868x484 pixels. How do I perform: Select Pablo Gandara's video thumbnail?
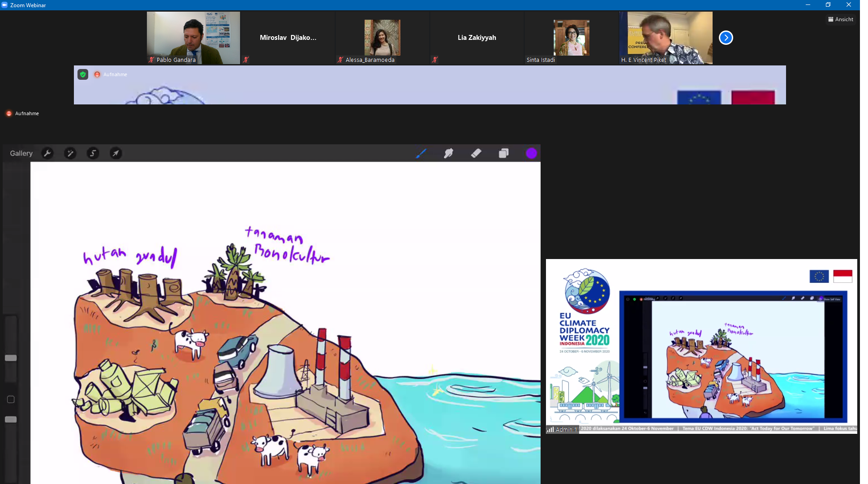193,38
